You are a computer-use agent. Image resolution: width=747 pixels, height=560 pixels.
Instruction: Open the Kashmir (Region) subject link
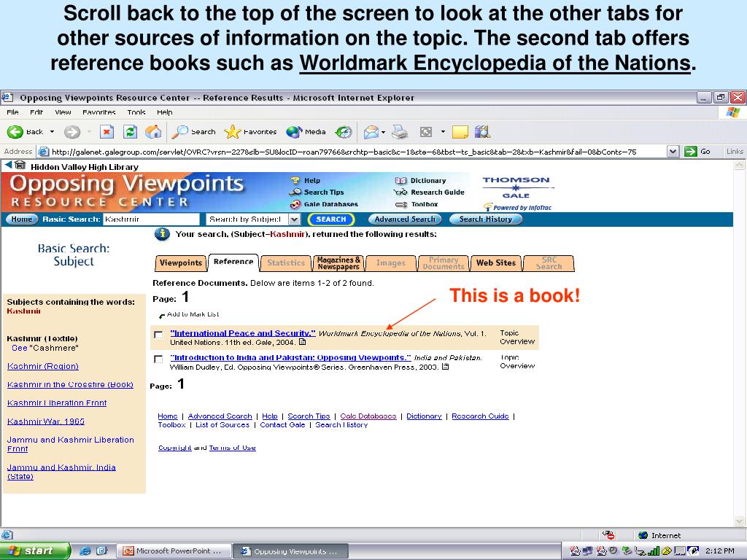coord(43,366)
